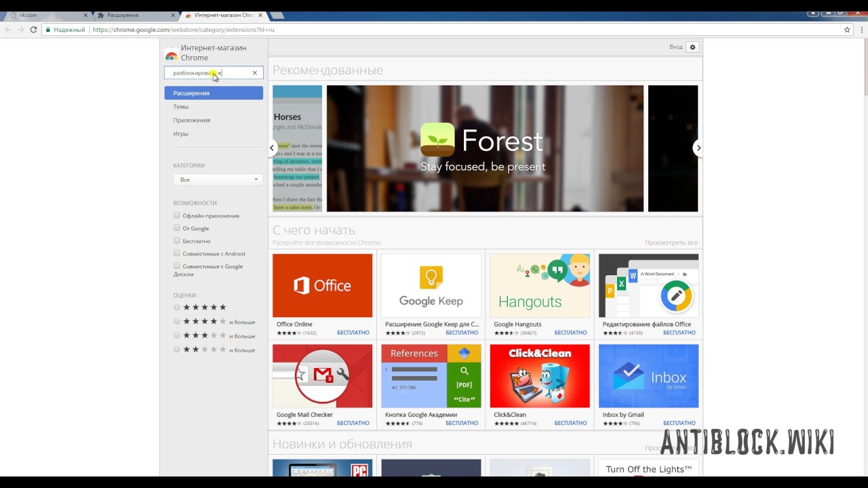Click БЕСПЛАТНО under Office Online

(353, 333)
